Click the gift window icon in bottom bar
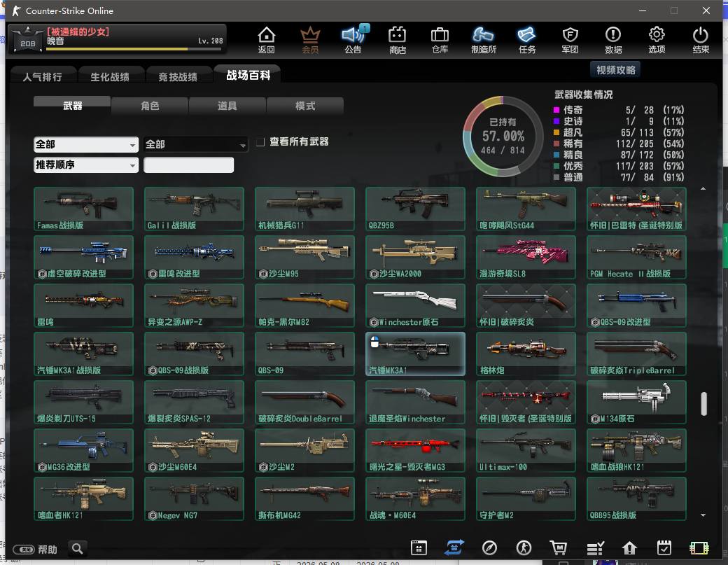 click(419, 547)
